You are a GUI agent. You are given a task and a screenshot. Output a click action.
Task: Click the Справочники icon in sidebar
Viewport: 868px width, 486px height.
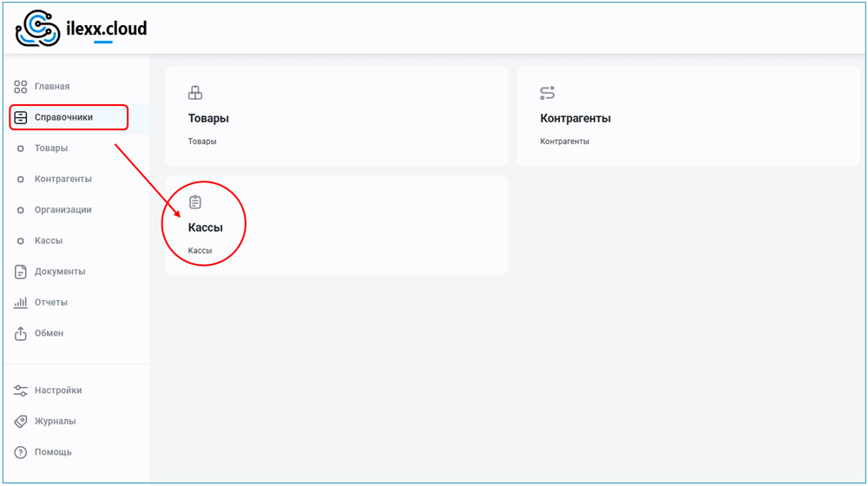(21, 117)
